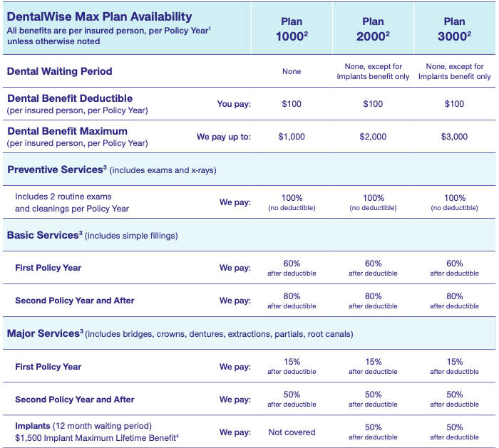Select the $2,000 benefit maximum value

click(x=373, y=137)
